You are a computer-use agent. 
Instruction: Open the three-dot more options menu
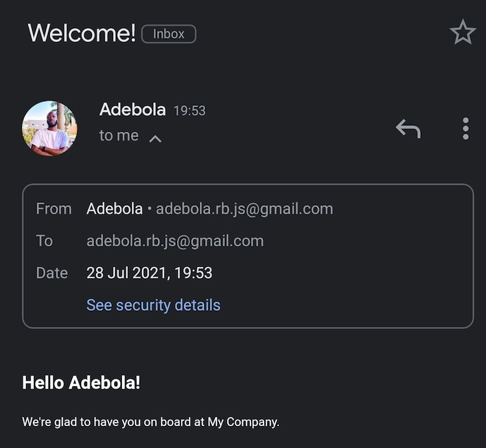click(x=465, y=128)
